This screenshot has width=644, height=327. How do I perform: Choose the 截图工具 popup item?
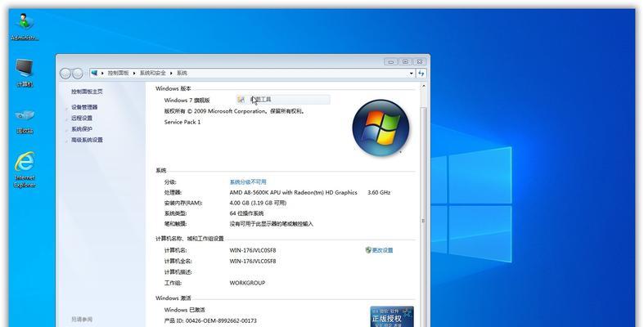click(x=283, y=99)
